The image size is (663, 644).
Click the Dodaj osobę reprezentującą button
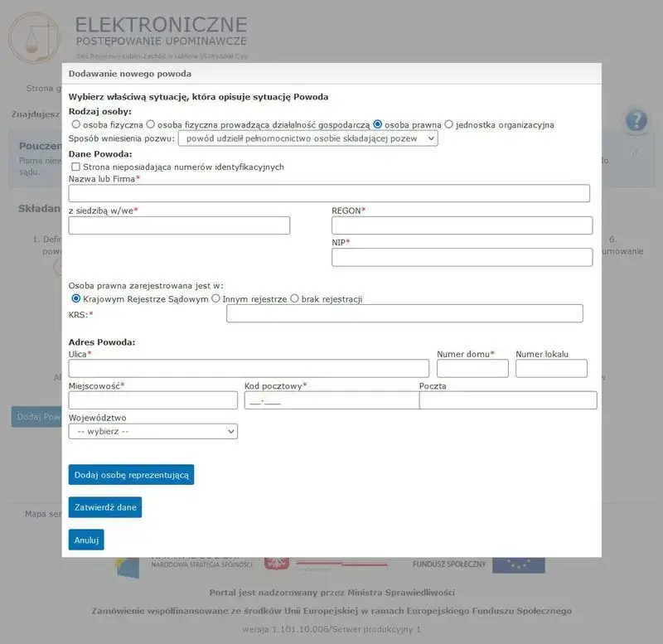(129, 475)
